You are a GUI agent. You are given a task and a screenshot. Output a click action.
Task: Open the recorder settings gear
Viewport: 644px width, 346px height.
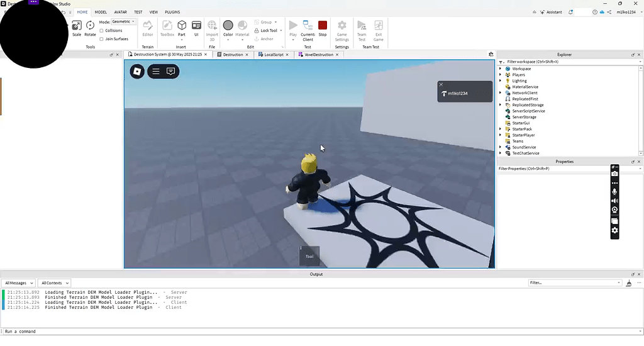pos(614,230)
